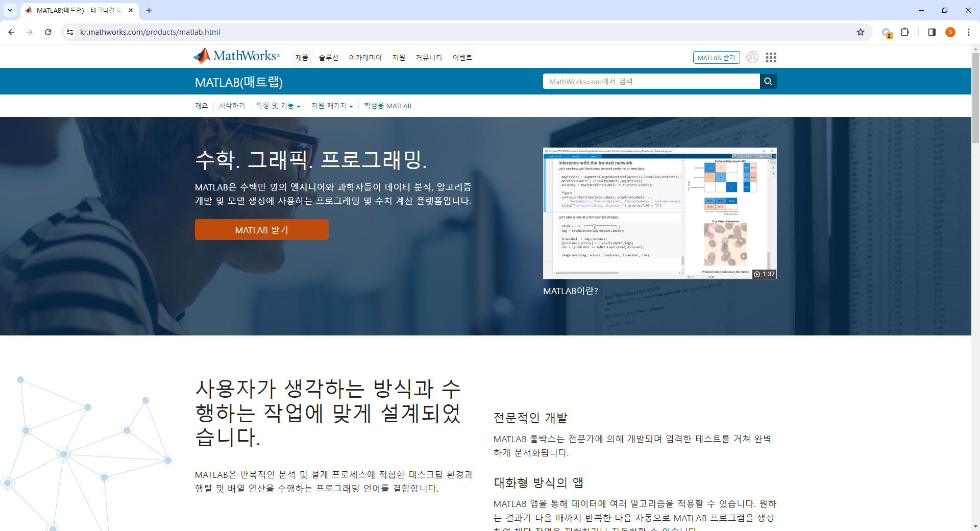This screenshot has width=980, height=531.
Task: Click the 전문적인 개발 heading
Action: [x=530, y=418]
